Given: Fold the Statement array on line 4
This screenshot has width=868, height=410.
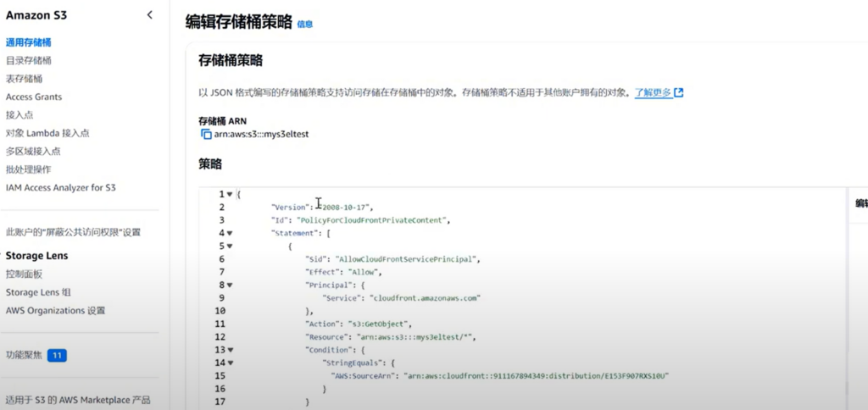Looking at the screenshot, I should click(x=229, y=233).
